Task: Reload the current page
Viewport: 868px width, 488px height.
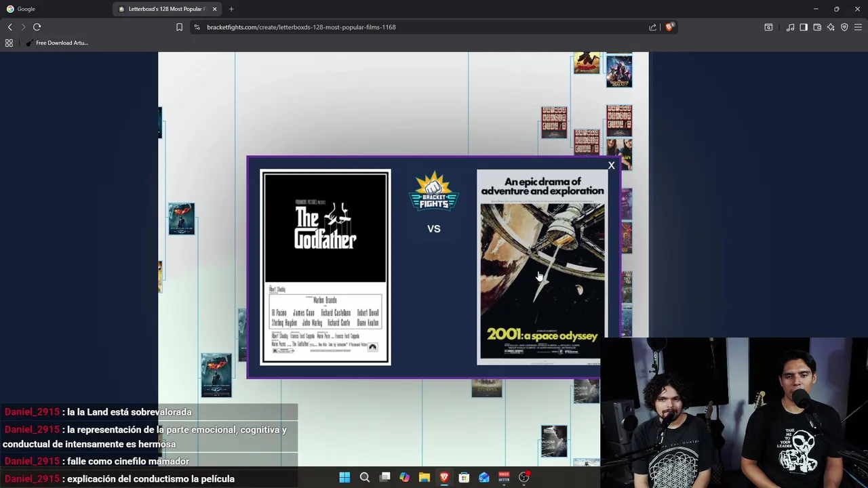Action: 37,27
